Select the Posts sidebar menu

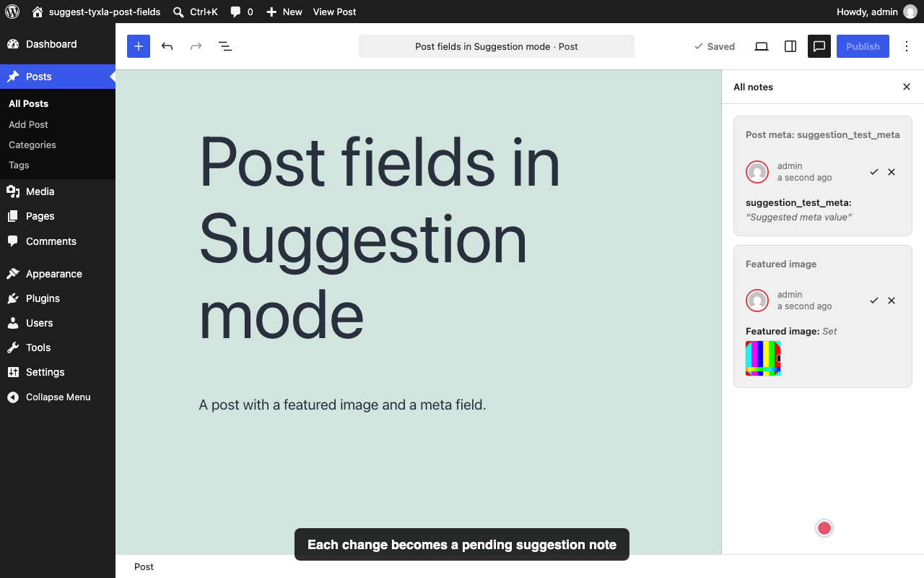pos(58,77)
